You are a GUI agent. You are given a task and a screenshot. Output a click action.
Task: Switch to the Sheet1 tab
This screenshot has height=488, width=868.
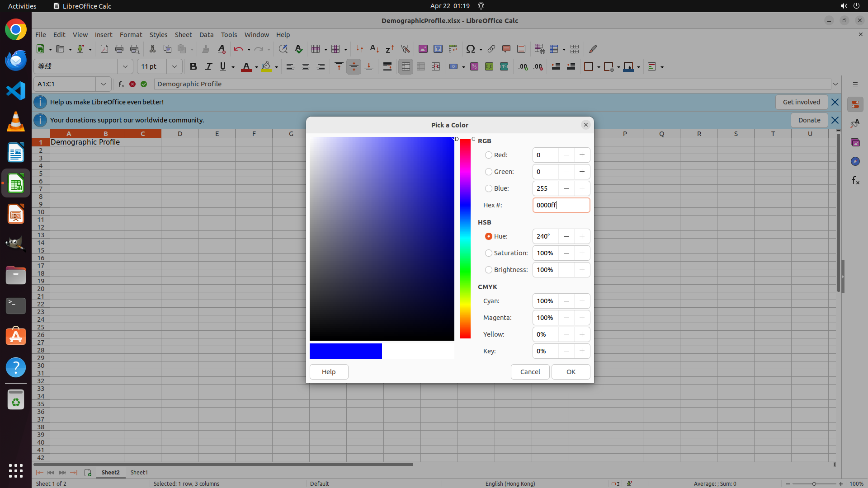[x=139, y=472]
